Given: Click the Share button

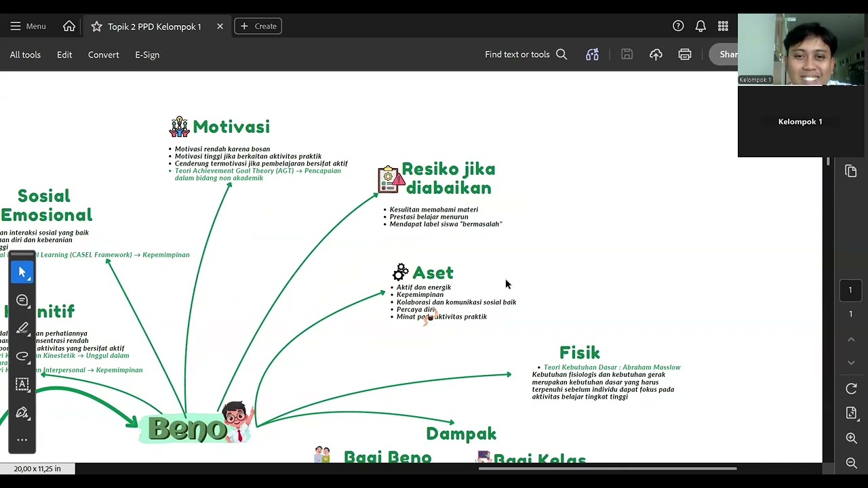Looking at the screenshot, I should pos(724,54).
